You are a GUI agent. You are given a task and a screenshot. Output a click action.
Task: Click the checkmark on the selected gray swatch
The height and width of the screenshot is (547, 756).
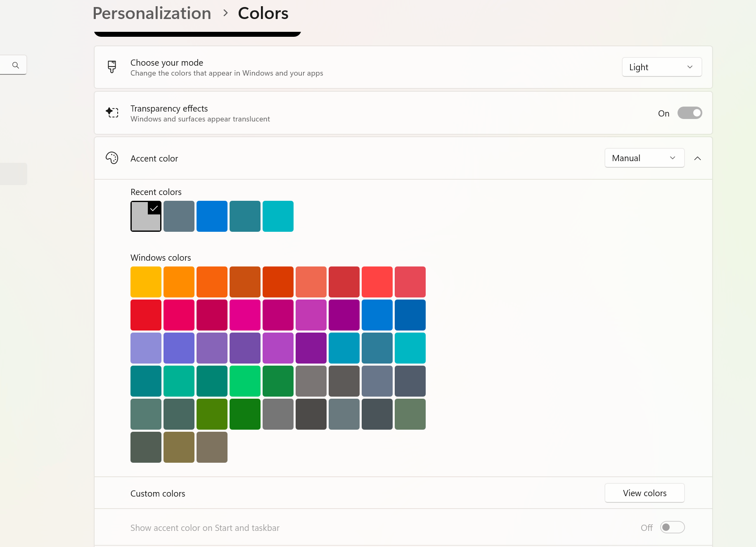point(154,208)
